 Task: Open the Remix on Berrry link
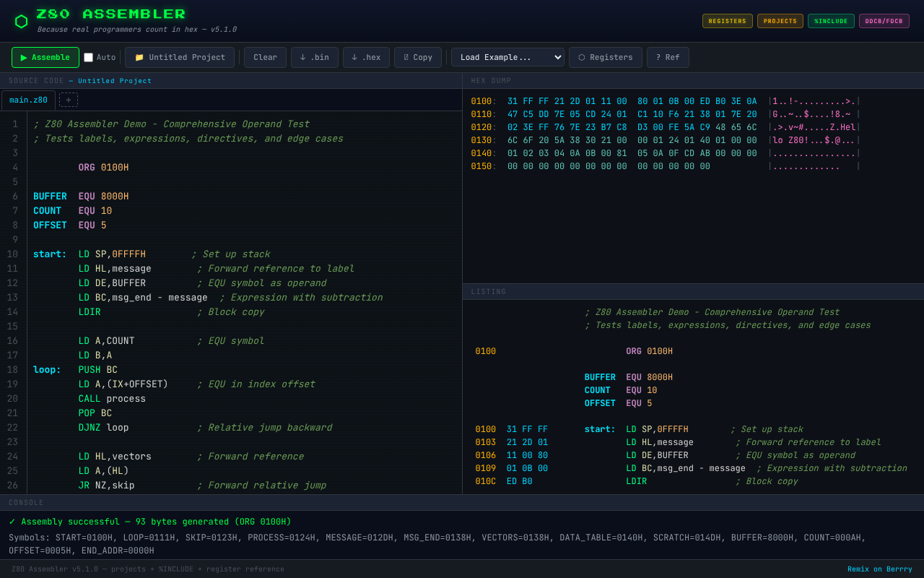(x=880, y=569)
